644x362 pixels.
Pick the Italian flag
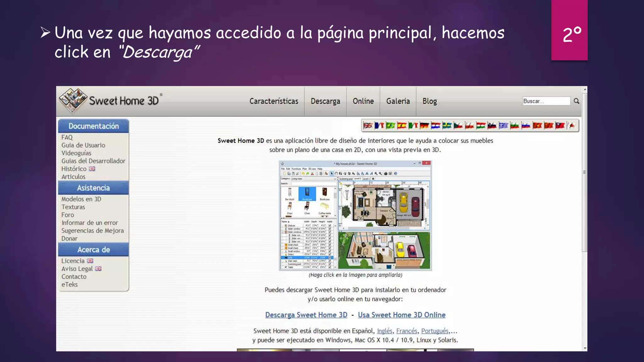tap(413, 126)
